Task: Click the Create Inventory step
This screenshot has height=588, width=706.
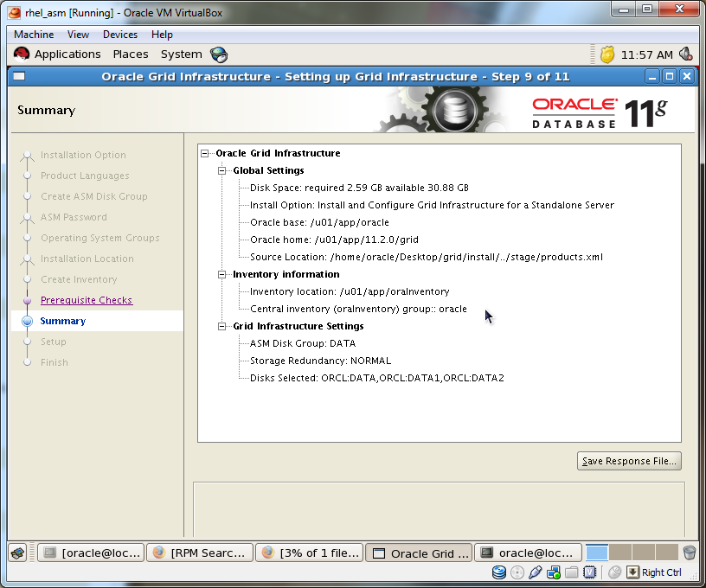Action: pos(79,279)
